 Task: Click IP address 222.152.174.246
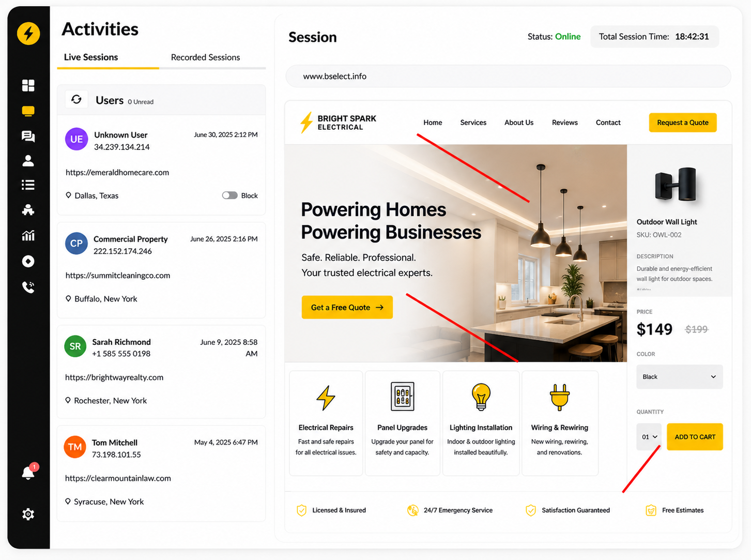pos(122,251)
